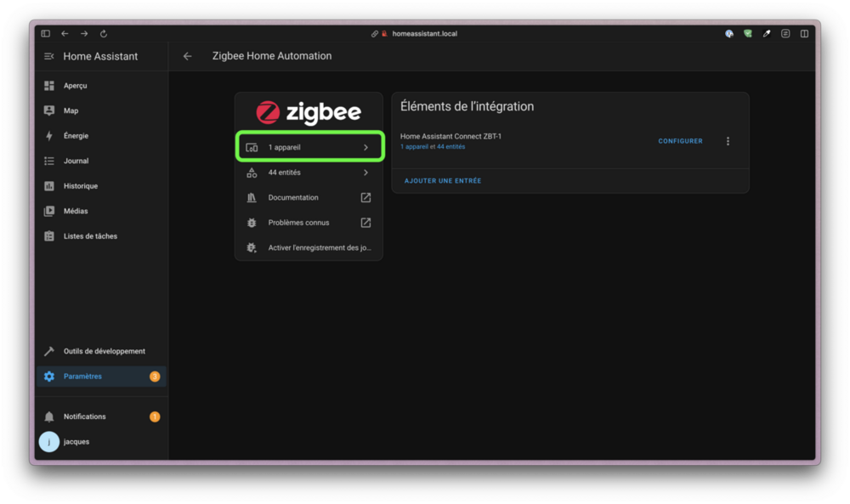Open Énergie lightning icon
The image size is (850, 504).
49,135
